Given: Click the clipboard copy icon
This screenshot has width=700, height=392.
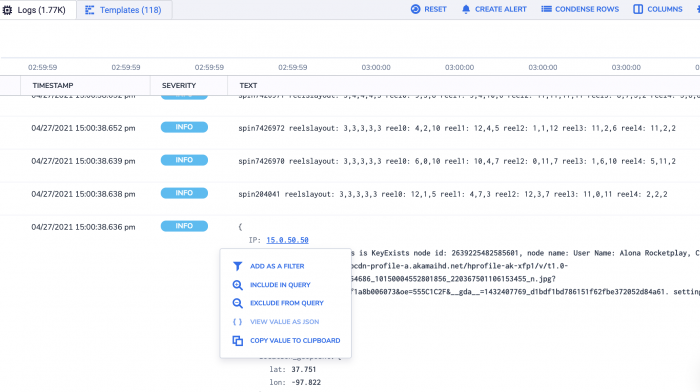Looking at the screenshot, I should (x=238, y=341).
